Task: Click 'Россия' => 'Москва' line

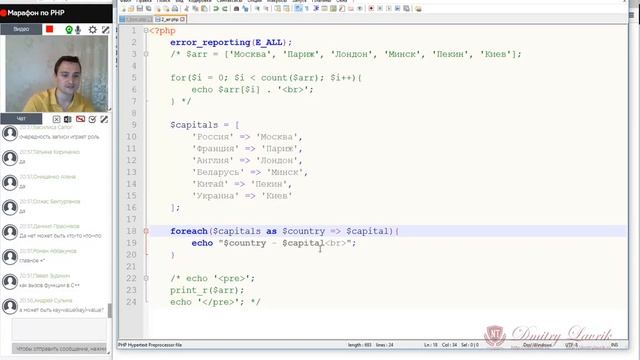Action: coord(247,137)
